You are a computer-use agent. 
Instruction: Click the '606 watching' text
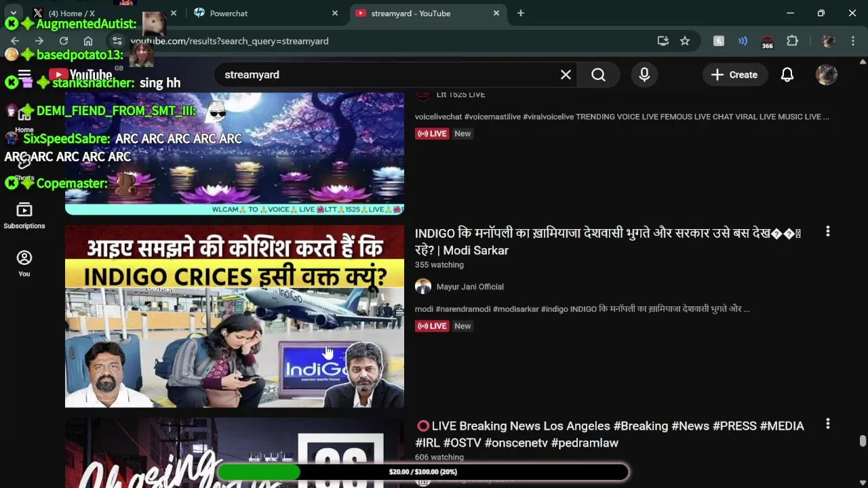pyautogui.click(x=439, y=457)
